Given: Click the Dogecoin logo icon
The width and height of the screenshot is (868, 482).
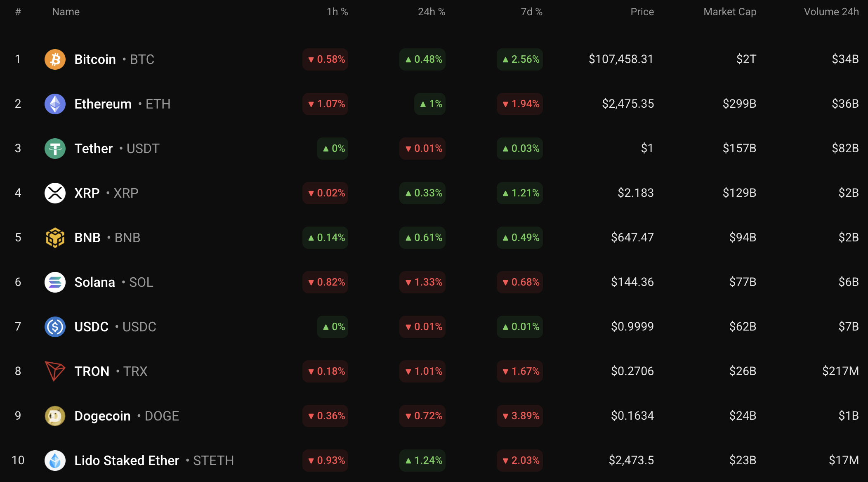Looking at the screenshot, I should click(55, 416).
